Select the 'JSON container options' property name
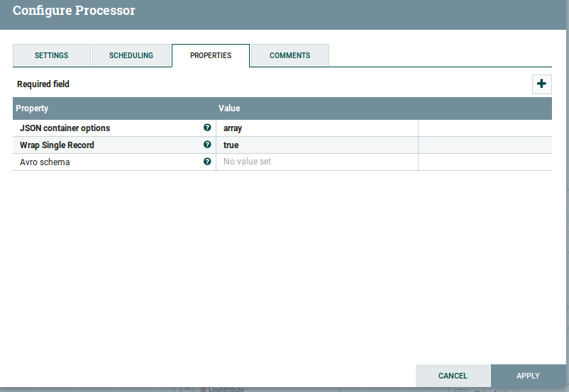Screen dimensions: 569x392 pyautogui.click(x=65, y=128)
